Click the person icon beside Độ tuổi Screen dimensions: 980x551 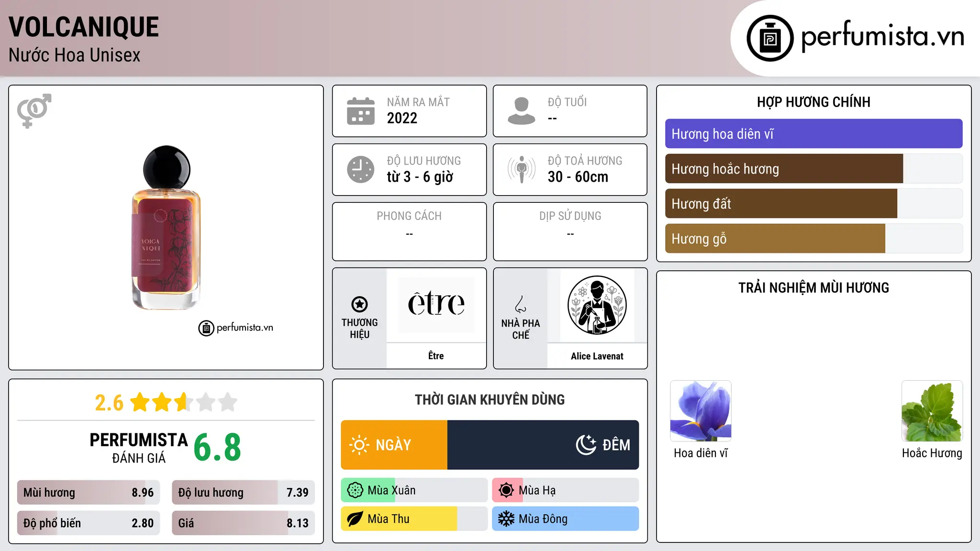tap(522, 111)
